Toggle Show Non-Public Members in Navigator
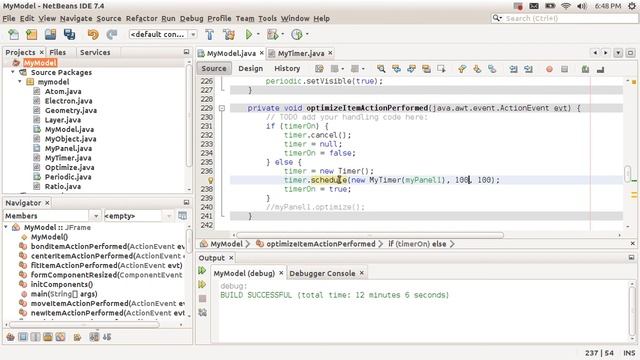 tap(48, 337)
